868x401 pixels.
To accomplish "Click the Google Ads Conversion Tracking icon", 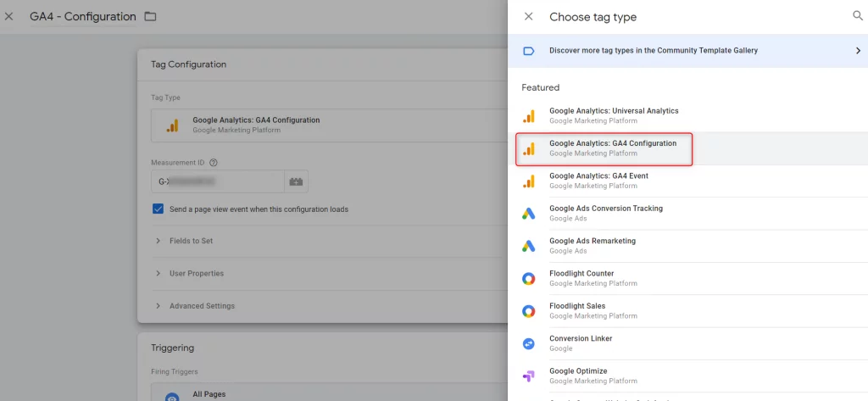I will point(528,214).
